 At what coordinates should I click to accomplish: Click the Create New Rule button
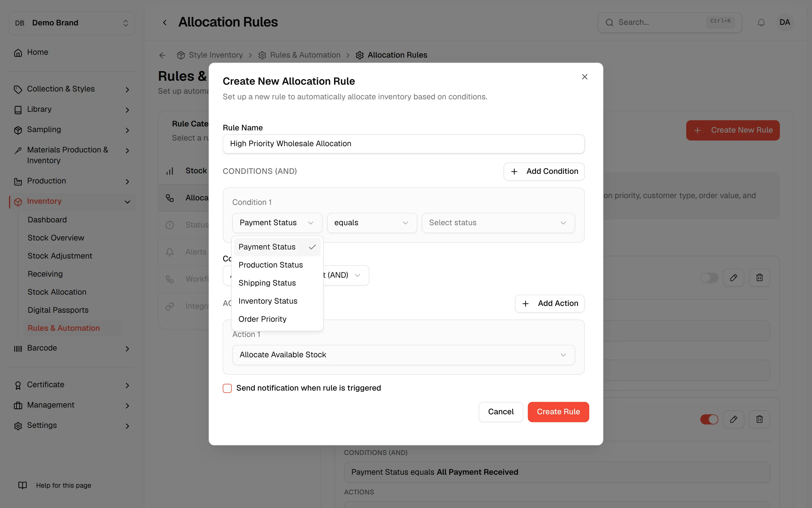pos(733,130)
